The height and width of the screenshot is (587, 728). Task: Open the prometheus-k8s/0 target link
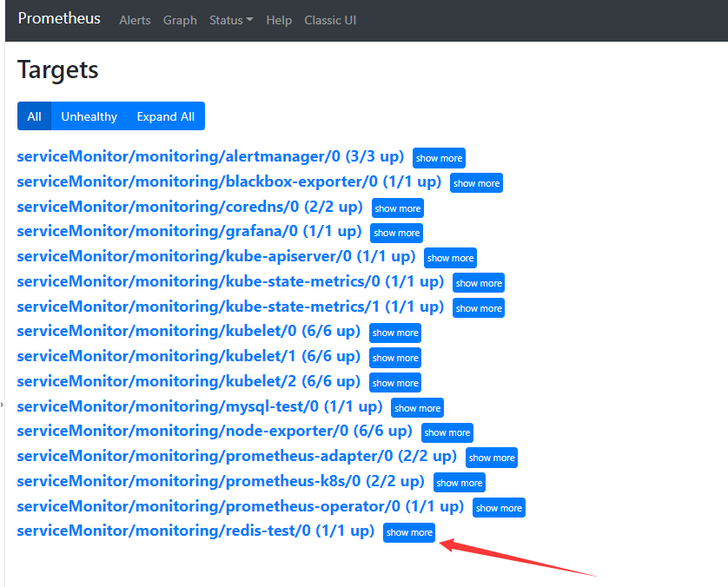(221, 481)
